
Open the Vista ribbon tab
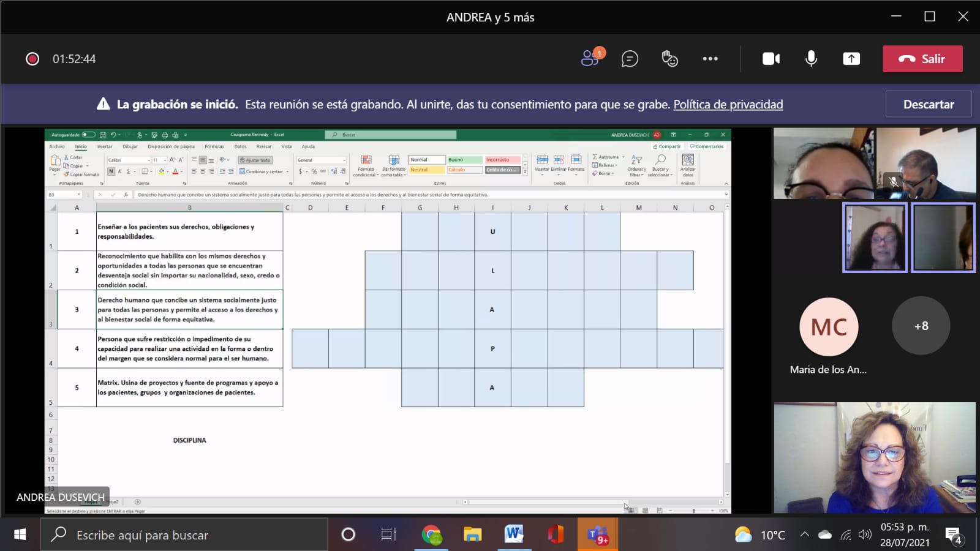click(x=287, y=146)
